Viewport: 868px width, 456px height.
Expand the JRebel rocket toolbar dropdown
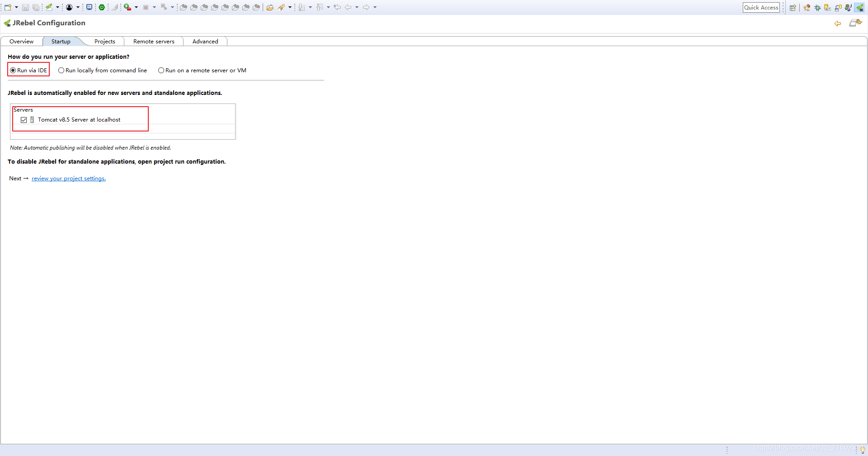coord(57,7)
